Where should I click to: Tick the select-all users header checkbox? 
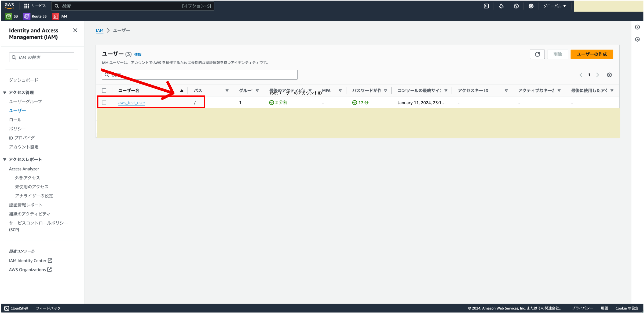104,91
